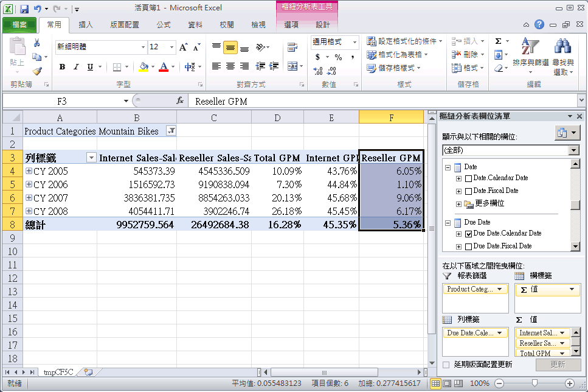Click the zoom slider handle in status bar
Screen dimensions: 588x392
tap(534, 383)
